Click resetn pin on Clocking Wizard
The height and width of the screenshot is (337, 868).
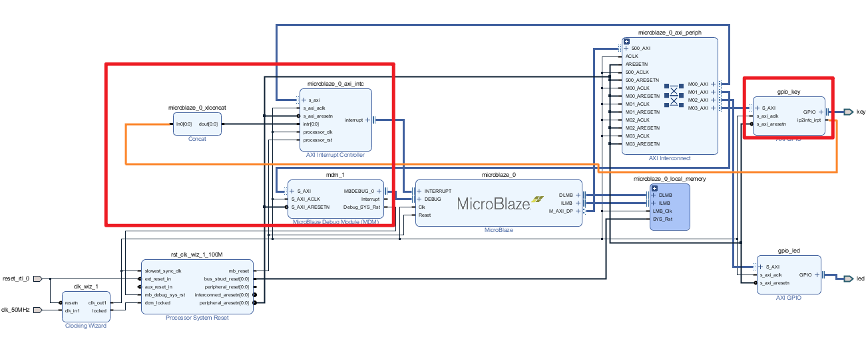coord(73,302)
